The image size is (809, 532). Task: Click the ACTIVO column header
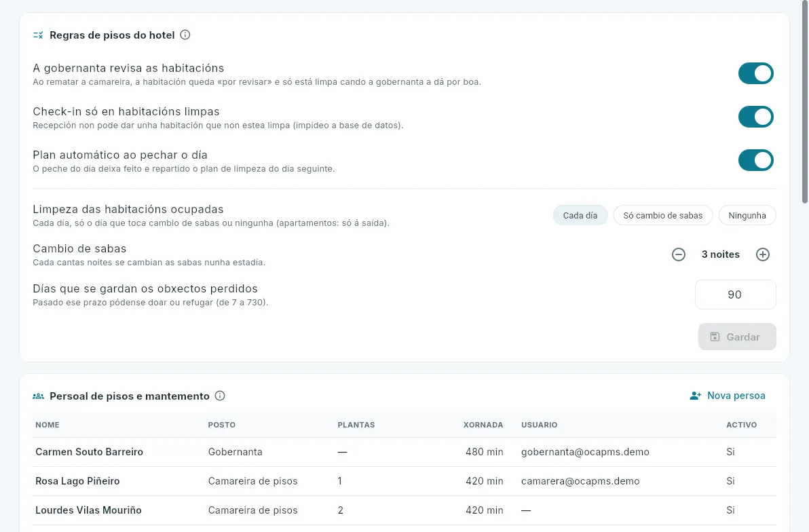coord(741,425)
